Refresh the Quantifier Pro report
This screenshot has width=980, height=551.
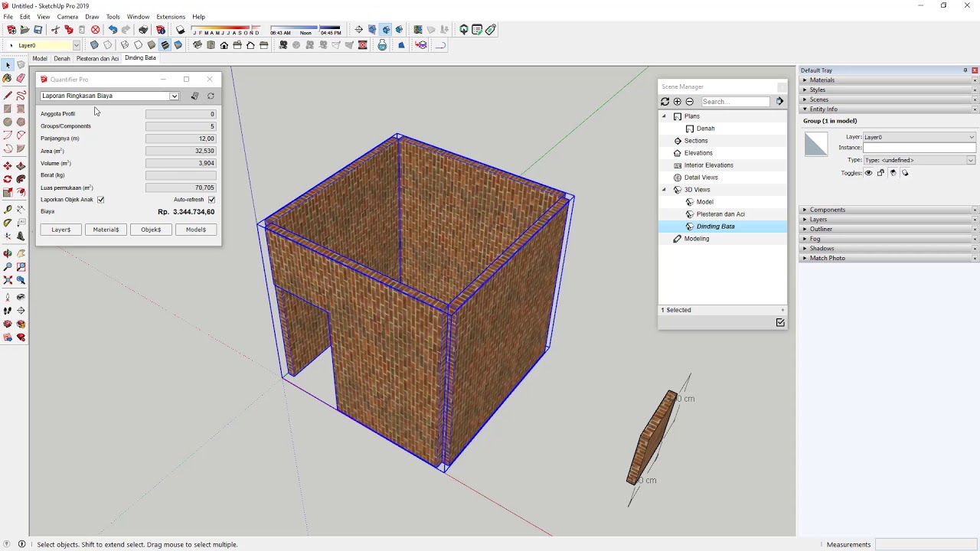(211, 96)
